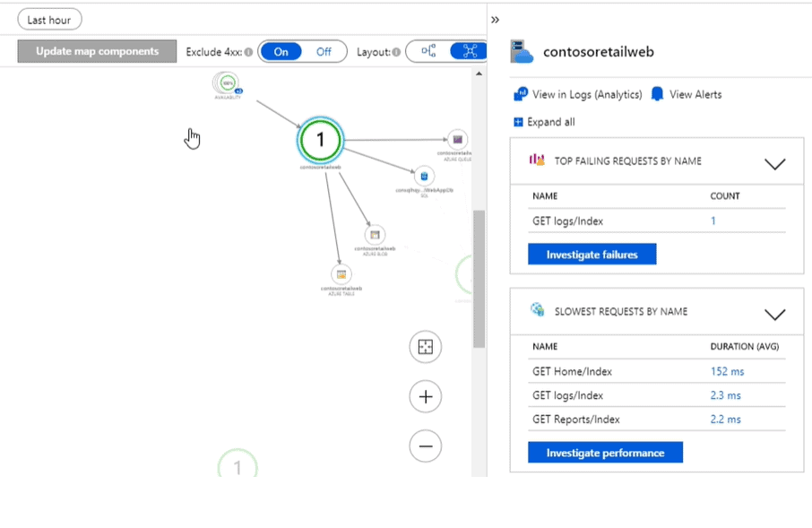This screenshot has height=528, width=812.
Task: Click the contosoretailweb server cloud icon
Action: [522, 51]
